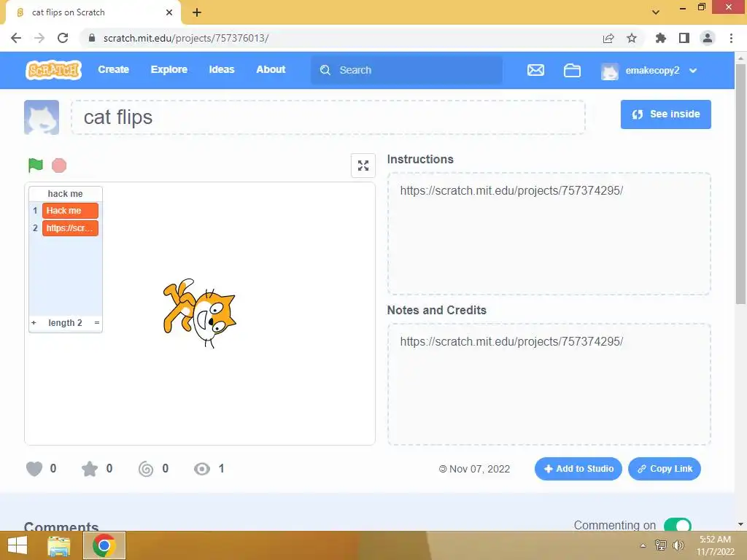Click the See inside button
Screen dimensions: 747x560
(x=665, y=114)
